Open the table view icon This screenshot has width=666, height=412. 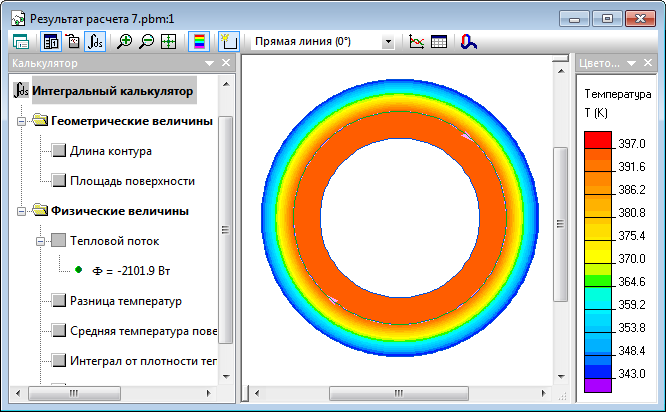pyautogui.click(x=438, y=42)
